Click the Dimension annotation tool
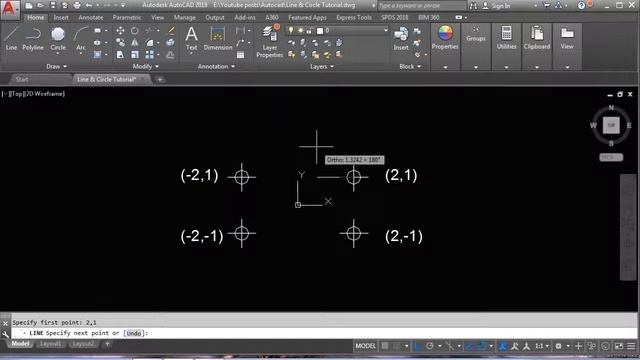 coord(218,39)
